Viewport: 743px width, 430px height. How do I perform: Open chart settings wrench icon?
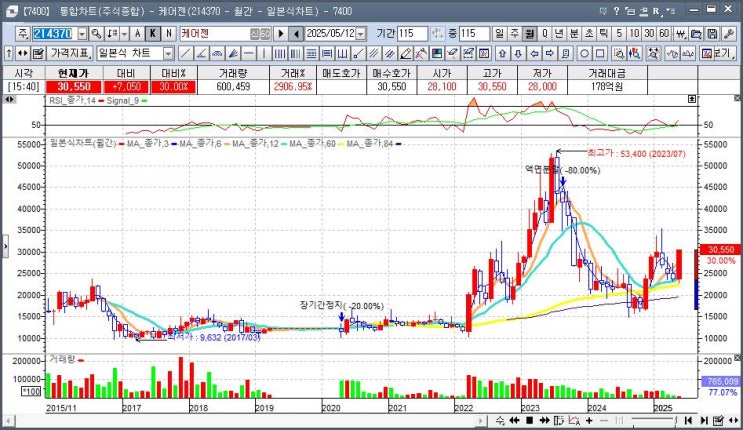tap(728, 34)
